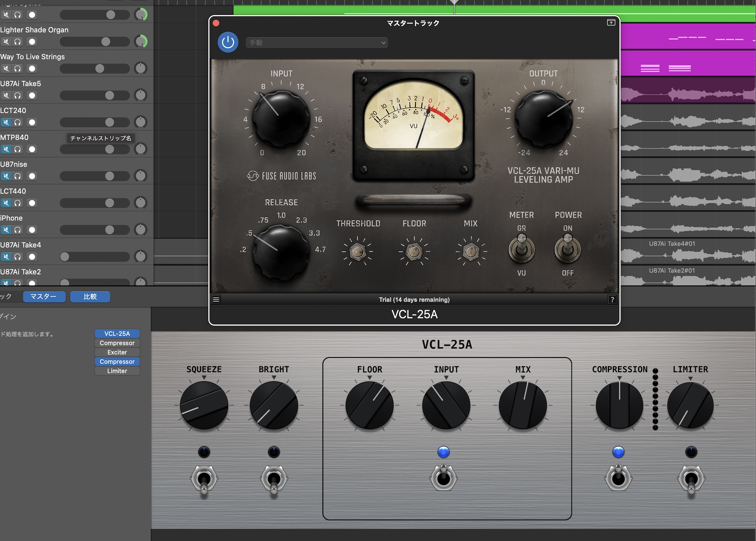
Task: Solo the Way To Live Strings track
Action: 18,69
